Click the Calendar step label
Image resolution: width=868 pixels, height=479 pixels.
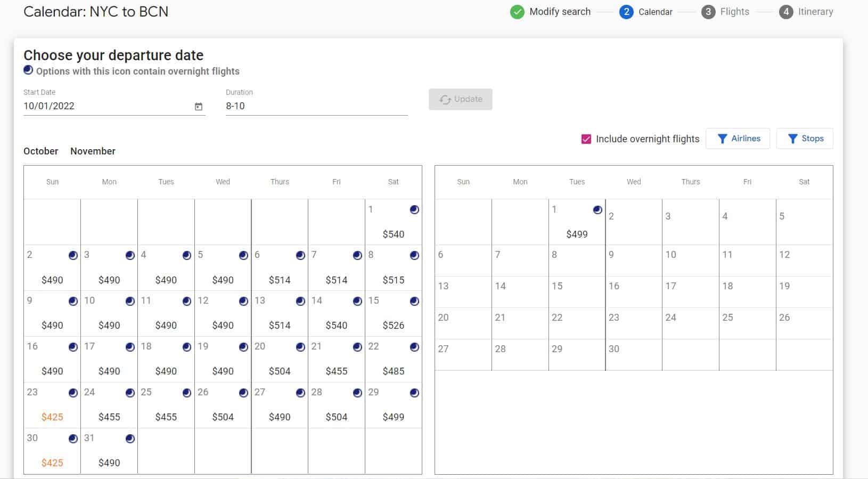tap(656, 12)
